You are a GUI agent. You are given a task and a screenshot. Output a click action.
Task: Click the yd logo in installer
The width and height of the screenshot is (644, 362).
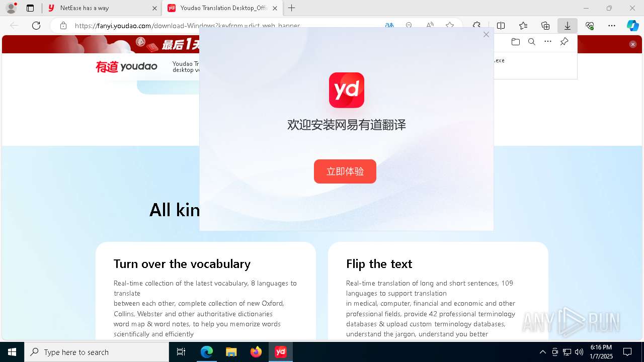(x=347, y=90)
